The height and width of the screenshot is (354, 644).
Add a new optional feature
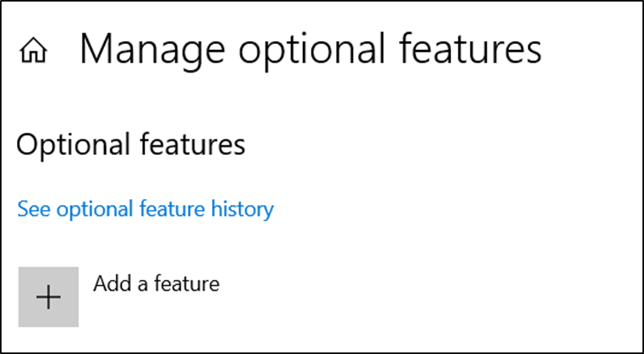pyautogui.click(x=49, y=297)
